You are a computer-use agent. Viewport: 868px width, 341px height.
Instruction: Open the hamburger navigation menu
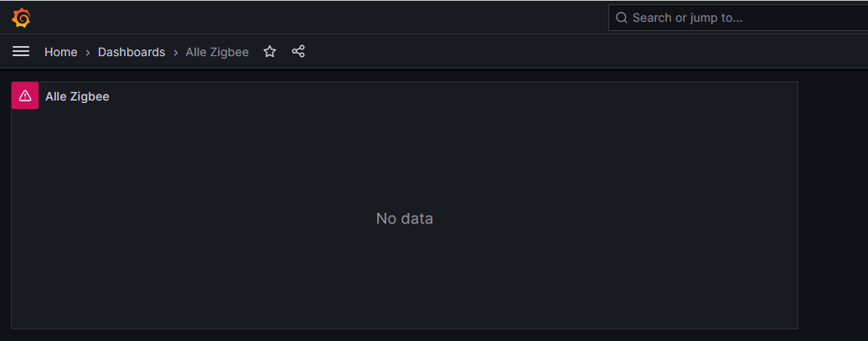click(x=21, y=52)
